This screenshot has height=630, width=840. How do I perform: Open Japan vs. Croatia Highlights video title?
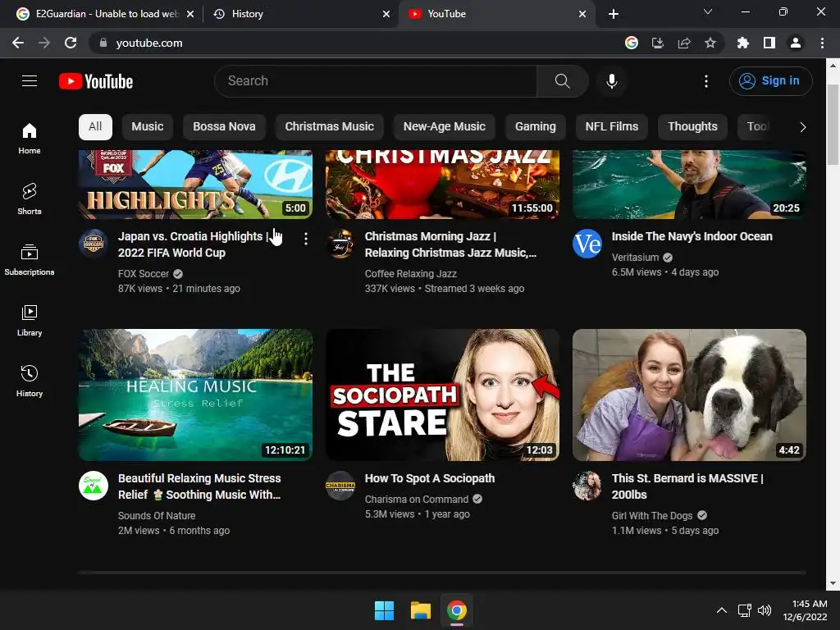coord(192,244)
